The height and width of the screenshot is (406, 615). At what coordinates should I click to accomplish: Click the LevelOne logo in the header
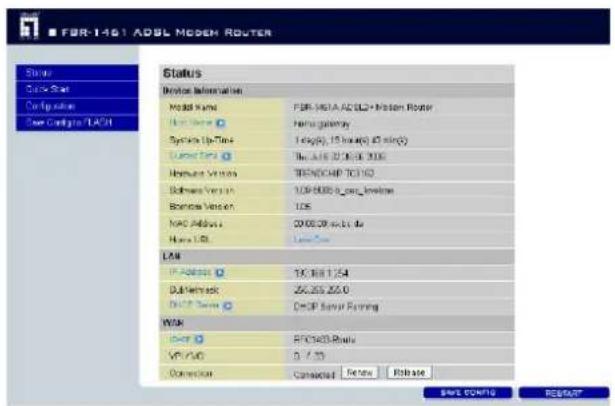[x=29, y=26]
